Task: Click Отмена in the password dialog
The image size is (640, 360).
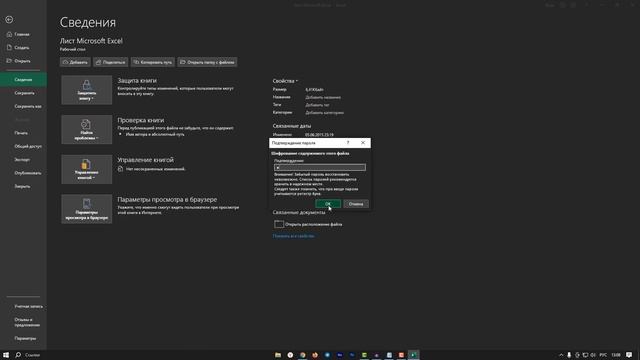Action: pos(356,204)
